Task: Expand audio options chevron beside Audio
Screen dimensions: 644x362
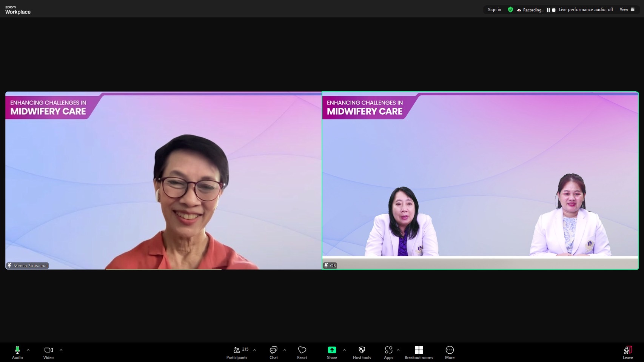Action: pos(28,350)
